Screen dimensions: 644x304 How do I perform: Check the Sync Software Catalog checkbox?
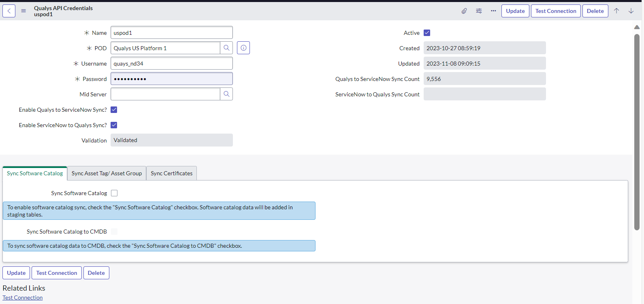point(114,193)
